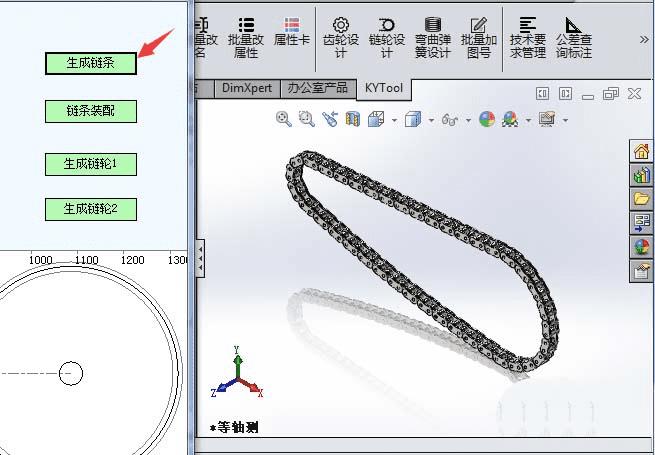Click Section View icon
655x455 pixels.
pyautogui.click(x=353, y=119)
